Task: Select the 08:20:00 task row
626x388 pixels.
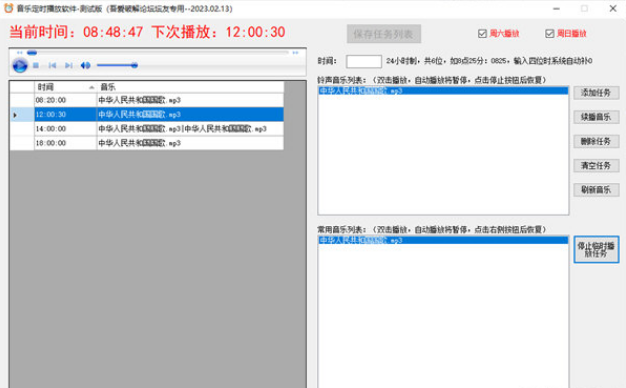Action: coord(147,100)
